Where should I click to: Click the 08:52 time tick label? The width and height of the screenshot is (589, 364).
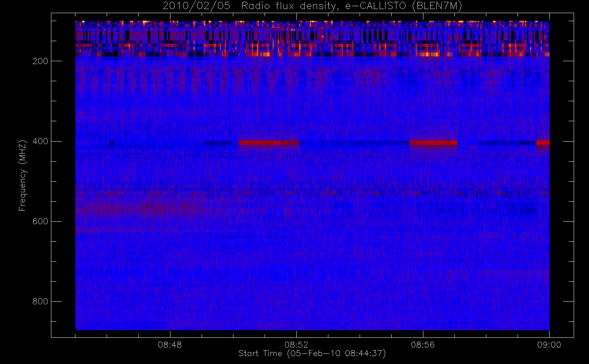pos(296,345)
